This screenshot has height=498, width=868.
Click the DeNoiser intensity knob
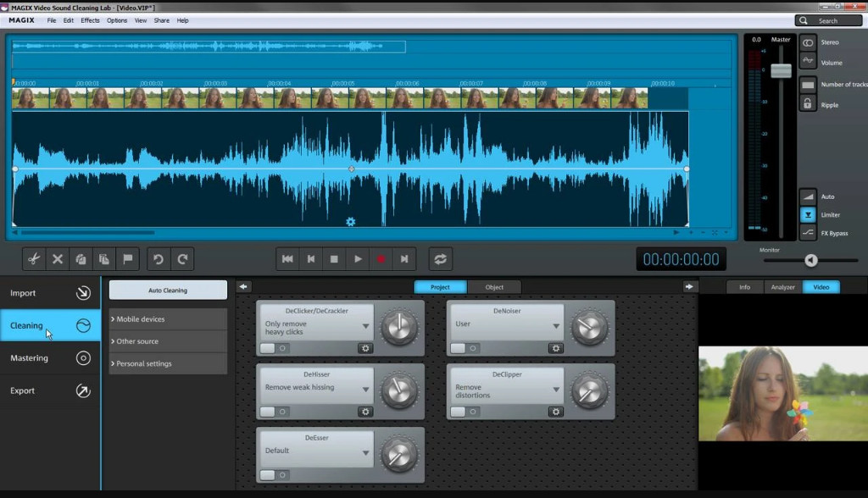pyautogui.click(x=590, y=327)
